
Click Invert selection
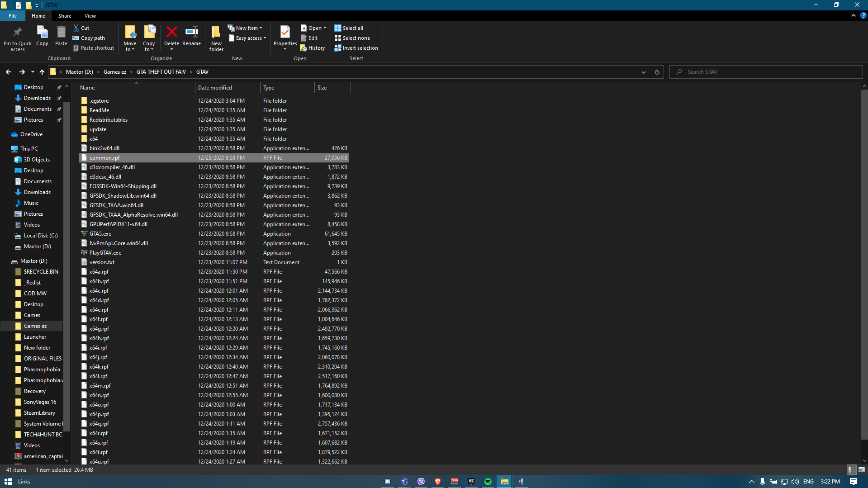356,48
